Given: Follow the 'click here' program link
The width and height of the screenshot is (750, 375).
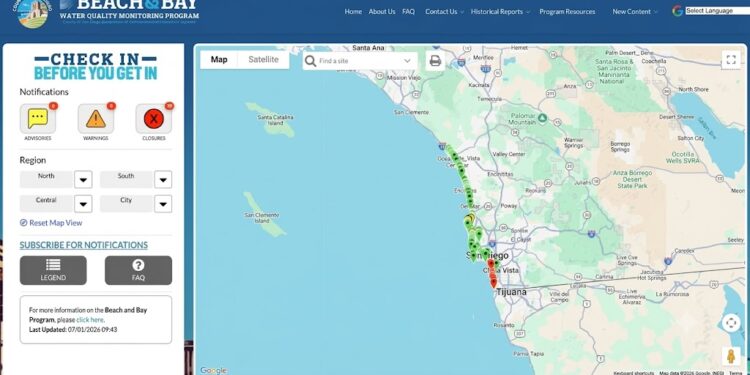Looking at the screenshot, I should (x=90, y=320).
